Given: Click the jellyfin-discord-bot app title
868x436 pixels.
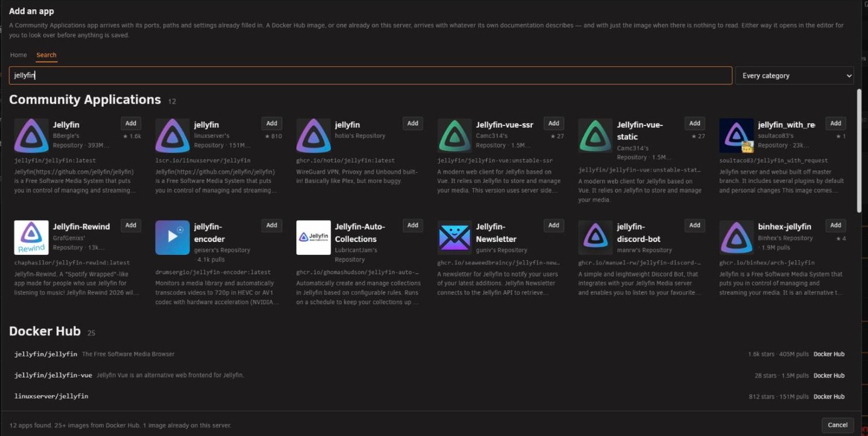Looking at the screenshot, I should 639,233.
